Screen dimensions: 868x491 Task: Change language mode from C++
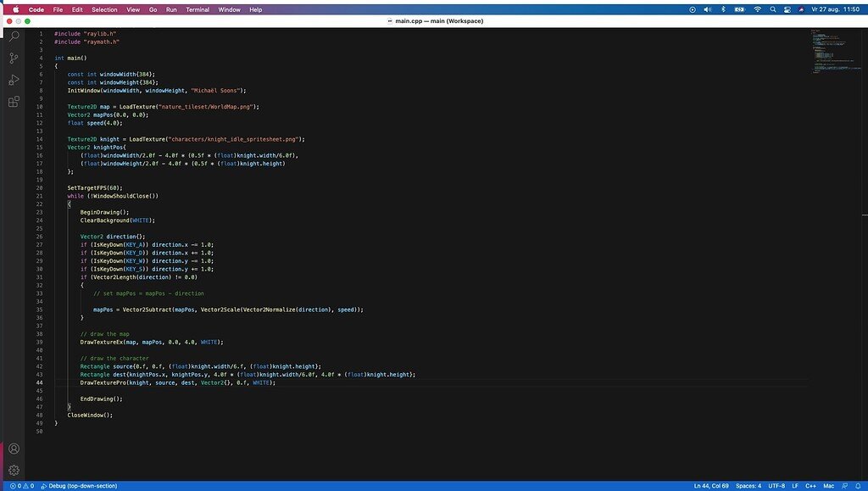(x=810, y=486)
